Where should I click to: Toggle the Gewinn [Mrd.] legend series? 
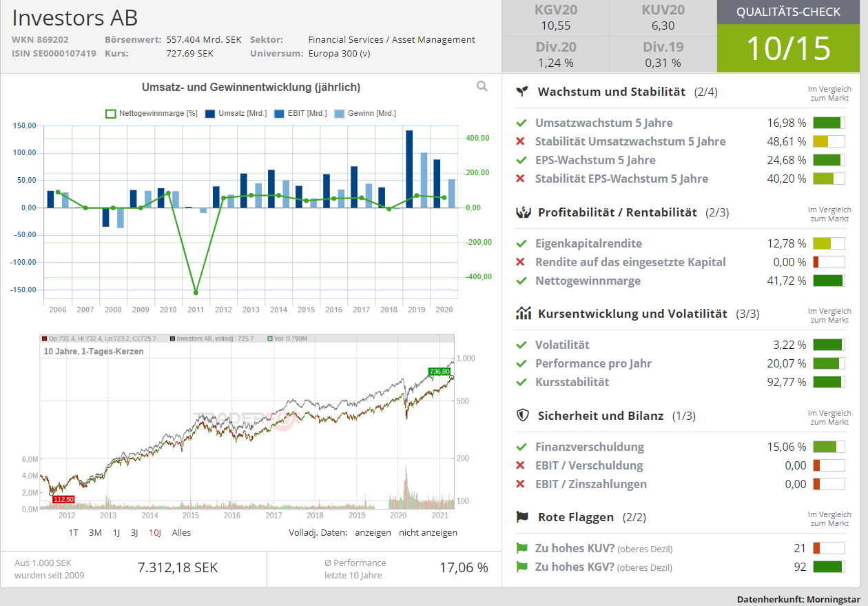pos(365,113)
